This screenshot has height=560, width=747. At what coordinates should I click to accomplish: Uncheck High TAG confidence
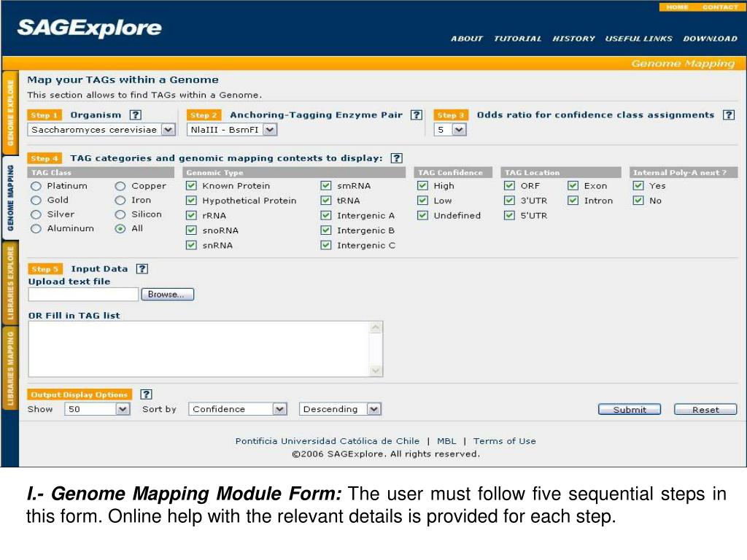[422, 186]
